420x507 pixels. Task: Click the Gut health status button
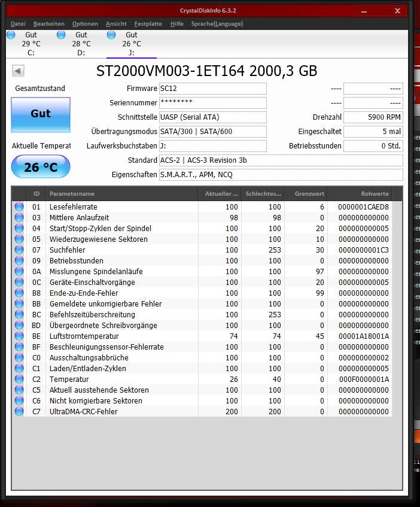(x=41, y=115)
